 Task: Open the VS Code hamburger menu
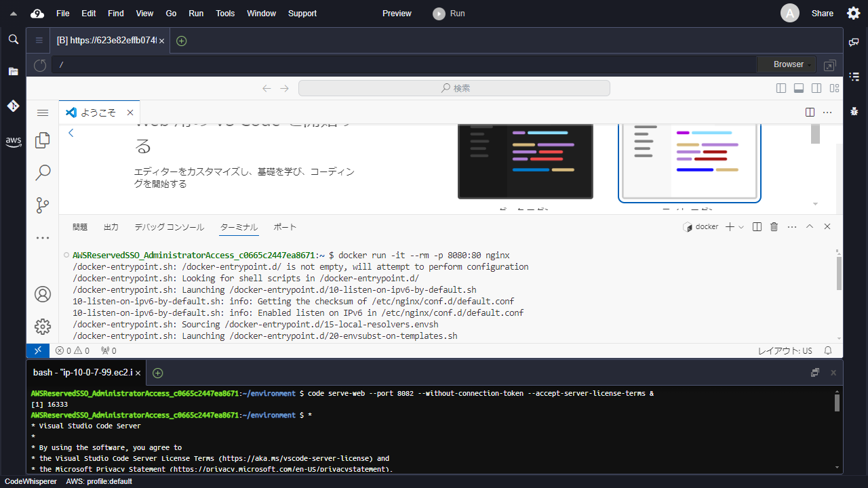point(43,113)
